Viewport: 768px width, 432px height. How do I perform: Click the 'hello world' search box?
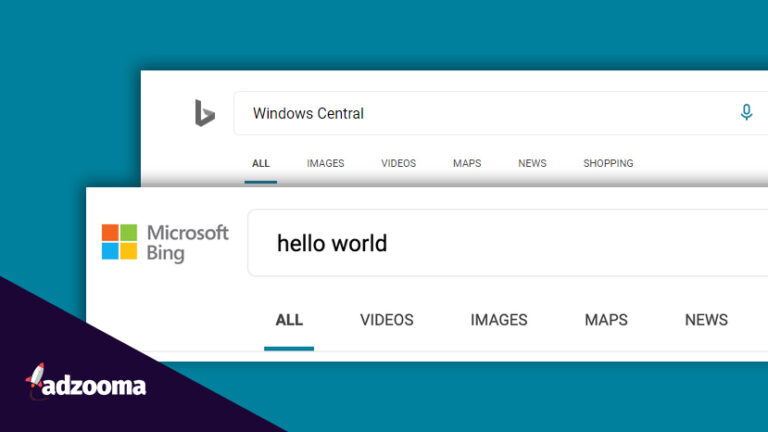coord(507,243)
